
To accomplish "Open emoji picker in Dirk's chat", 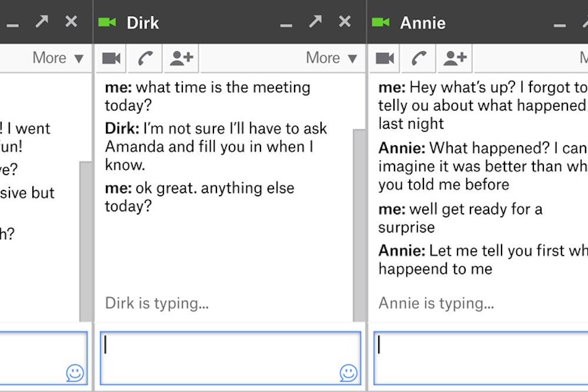I will point(348,373).
